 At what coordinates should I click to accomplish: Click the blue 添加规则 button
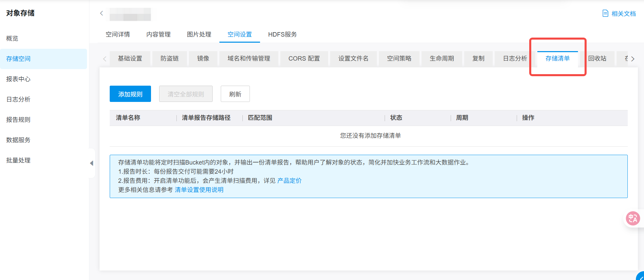(130, 94)
